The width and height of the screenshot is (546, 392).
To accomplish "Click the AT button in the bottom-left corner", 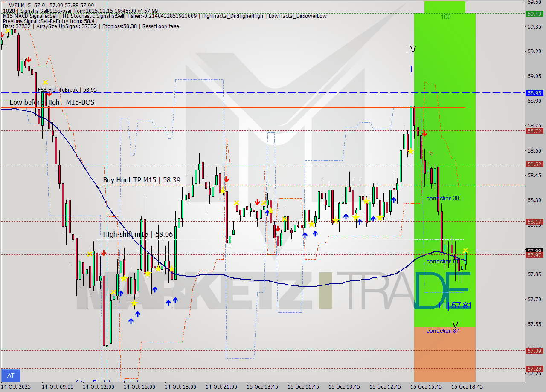I will [11, 375].
